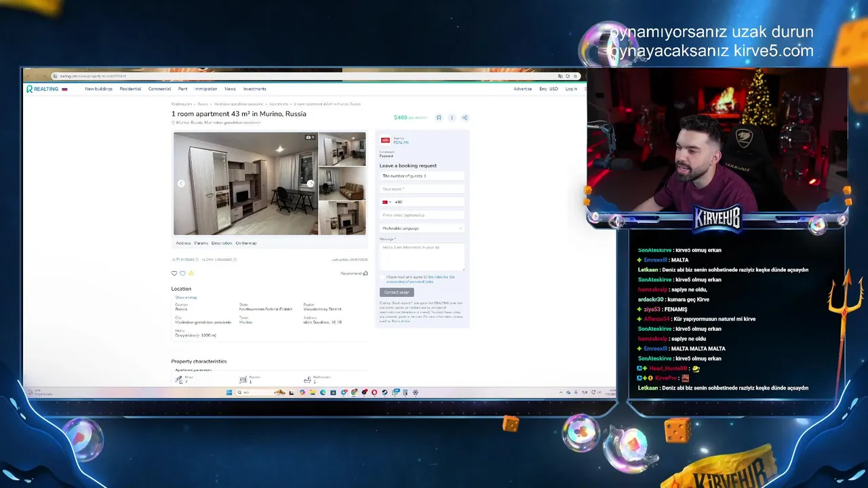868x488 pixels.
Task: Click the Contact seller button
Action: 397,292
